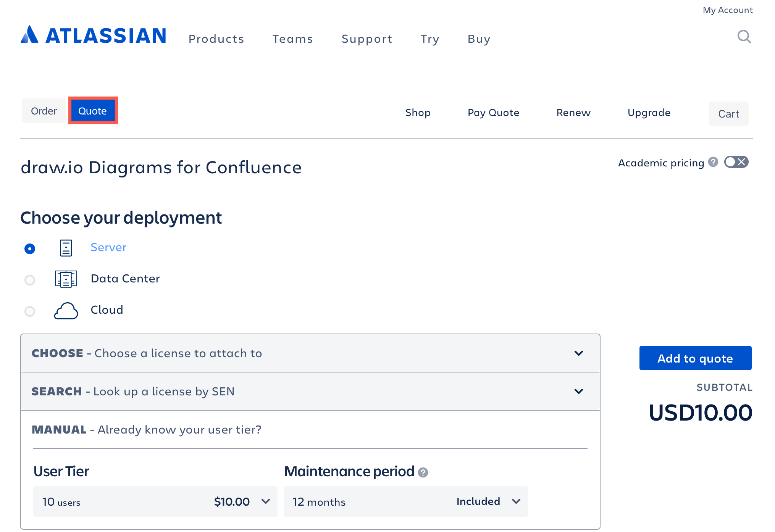The width and height of the screenshot is (775, 532).
Task: Open the Products menu
Action: pyautogui.click(x=216, y=39)
